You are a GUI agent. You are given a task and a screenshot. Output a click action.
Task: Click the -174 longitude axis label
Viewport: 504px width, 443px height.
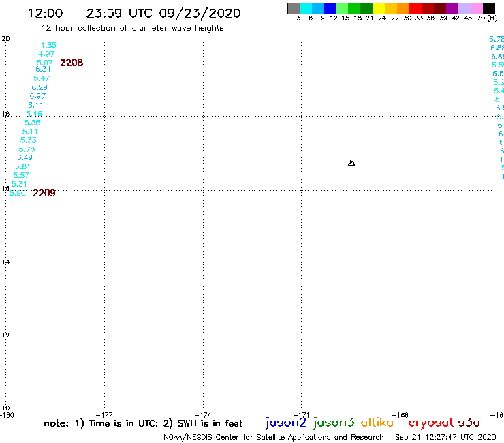point(203,415)
